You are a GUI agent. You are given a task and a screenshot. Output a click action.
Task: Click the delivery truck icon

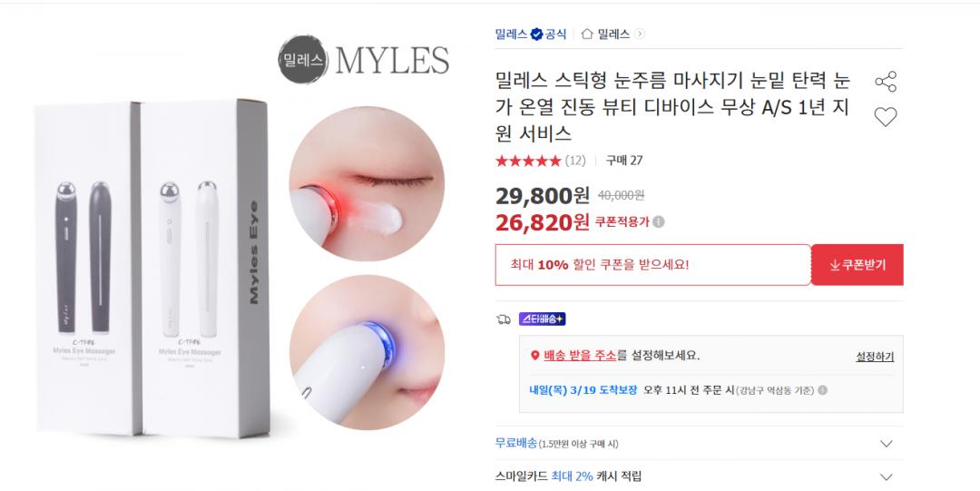503,319
